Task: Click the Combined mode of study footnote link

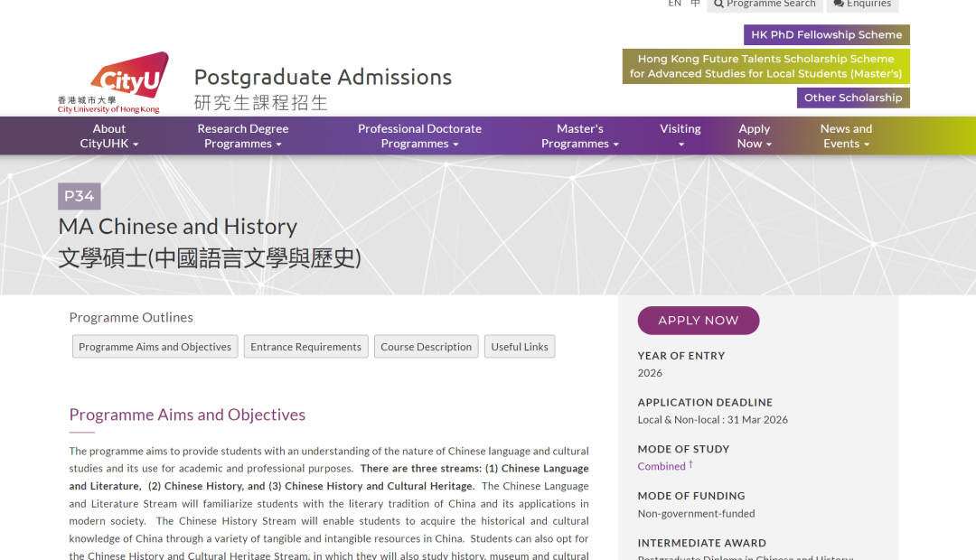Action: coord(662,466)
